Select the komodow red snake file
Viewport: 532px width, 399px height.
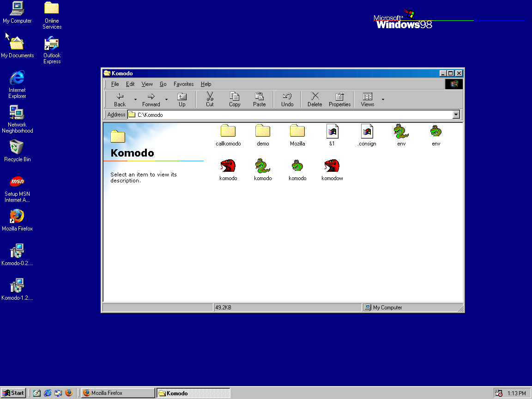tap(332, 166)
